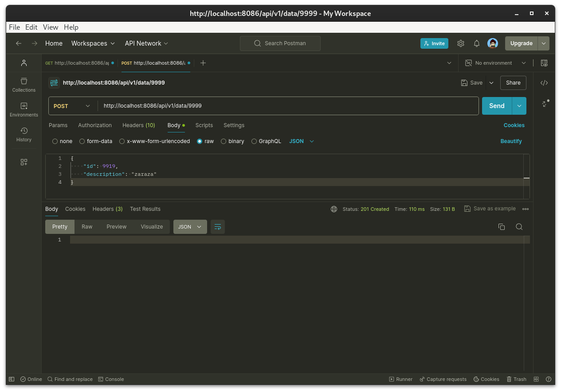Open Collections in the sidebar

click(x=24, y=85)
